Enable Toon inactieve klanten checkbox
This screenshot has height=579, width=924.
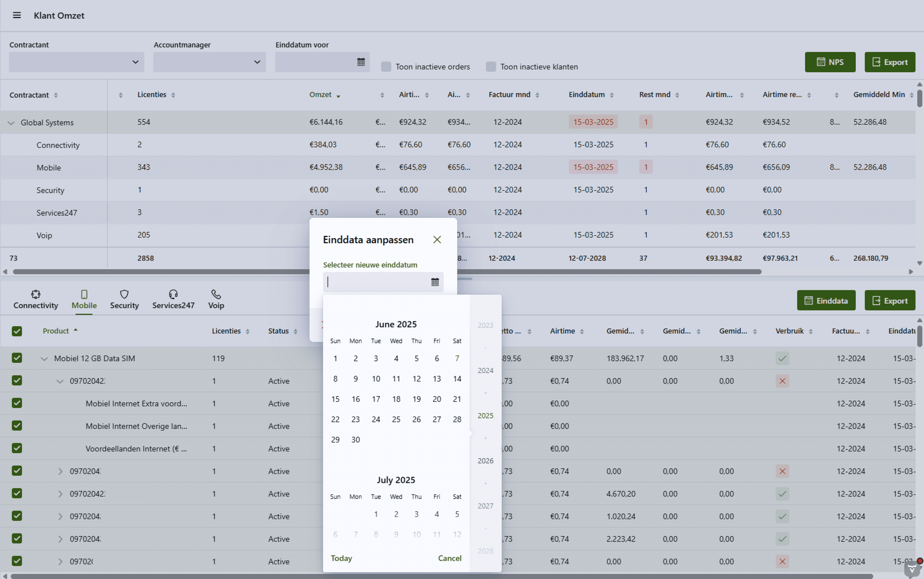pyautogui.click(x=491, y=67)
